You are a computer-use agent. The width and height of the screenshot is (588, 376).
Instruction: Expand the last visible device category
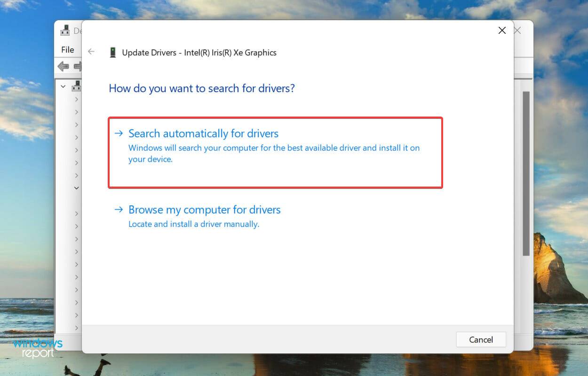coord(76,328)
